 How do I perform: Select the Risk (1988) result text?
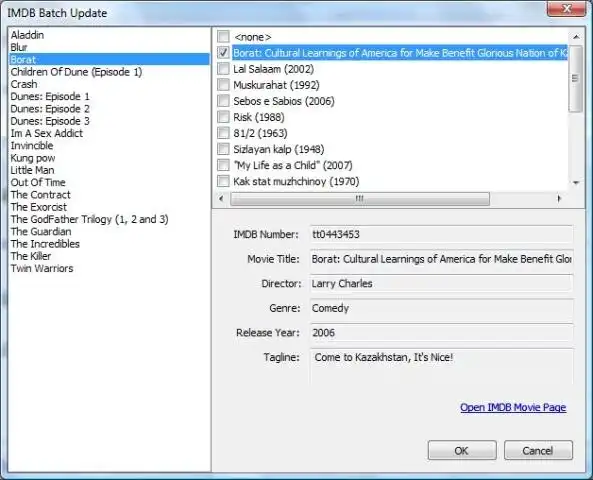tap(259, 117)
